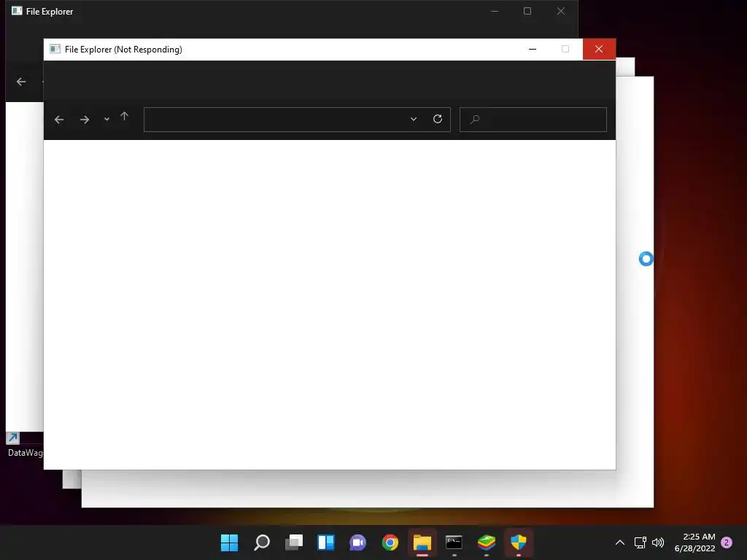Screen dimensions: 747x560
Task: Open recent locations chevron beside forward arrow
Action: coord(107,119)
